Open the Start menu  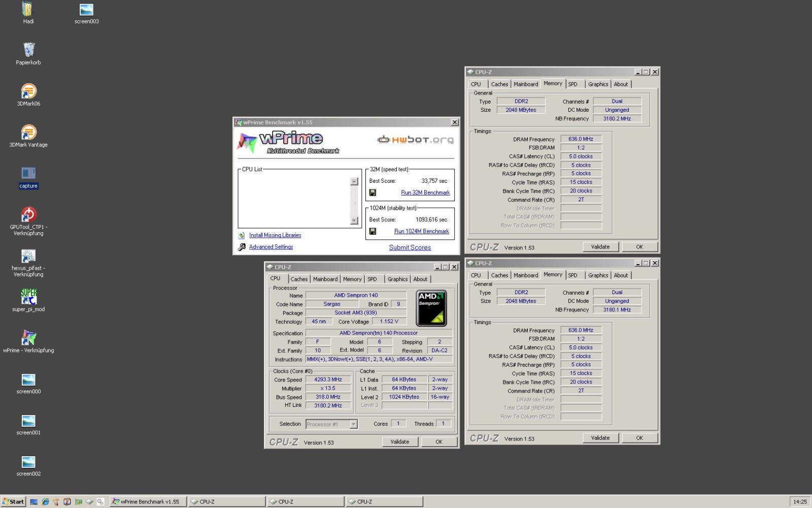13,501
